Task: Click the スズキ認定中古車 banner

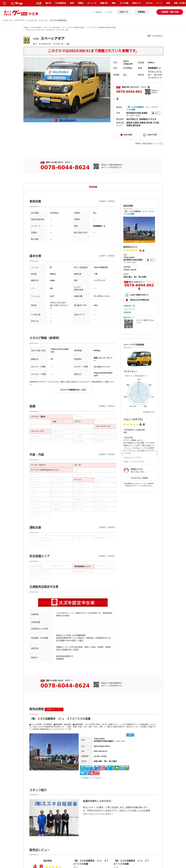Action: pyautogui.click(x=73, y=603)
